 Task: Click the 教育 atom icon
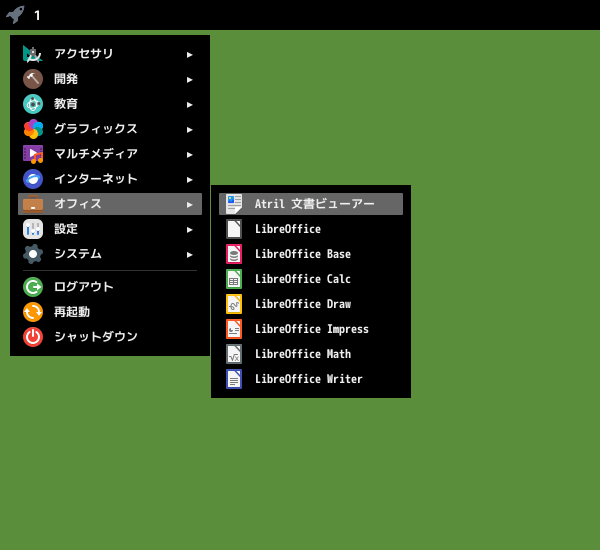tap(33, 104)
